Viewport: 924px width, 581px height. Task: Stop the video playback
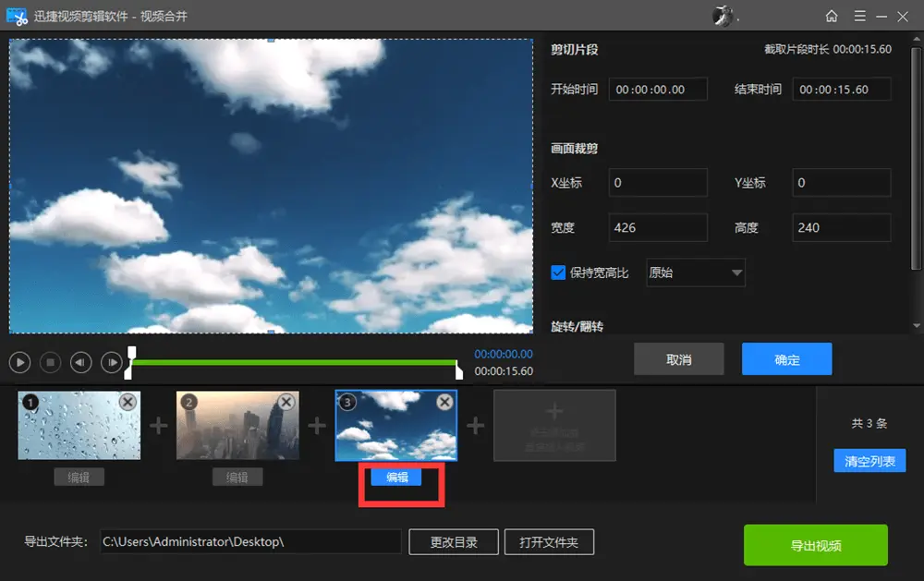point(51,362)
